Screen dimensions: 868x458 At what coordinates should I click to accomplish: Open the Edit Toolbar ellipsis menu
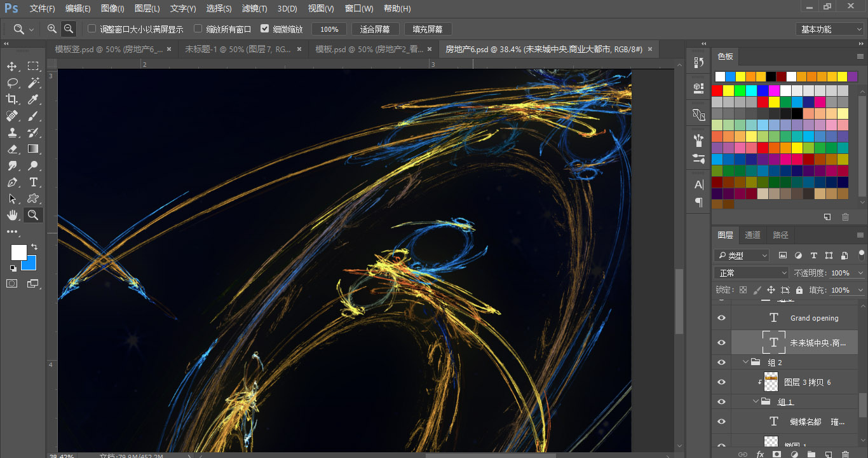(x=12, y=232)
